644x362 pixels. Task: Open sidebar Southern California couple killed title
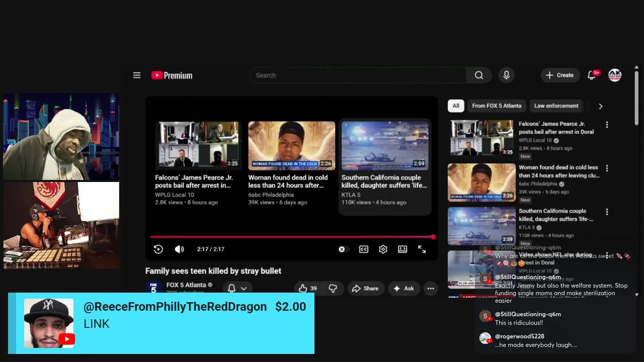tap(556, 215)
